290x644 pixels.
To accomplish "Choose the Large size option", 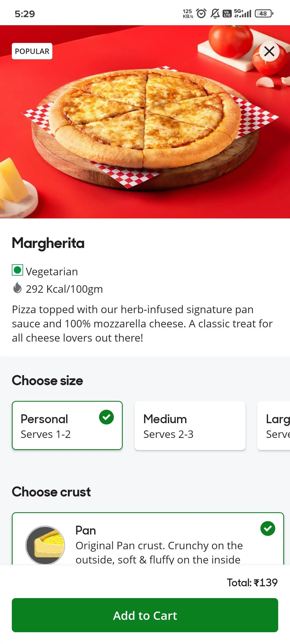I will [274, 425].
